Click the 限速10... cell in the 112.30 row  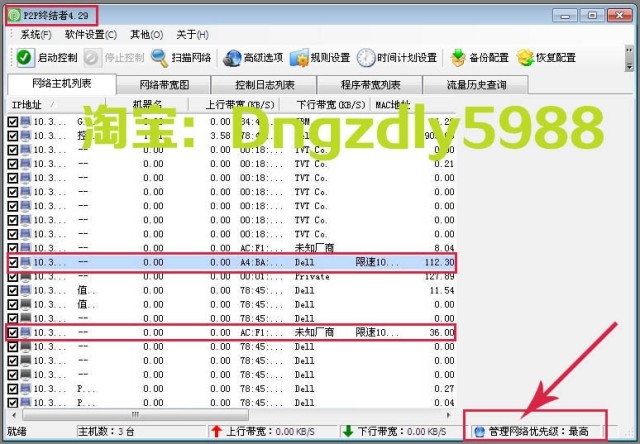(x=377, y=262)
